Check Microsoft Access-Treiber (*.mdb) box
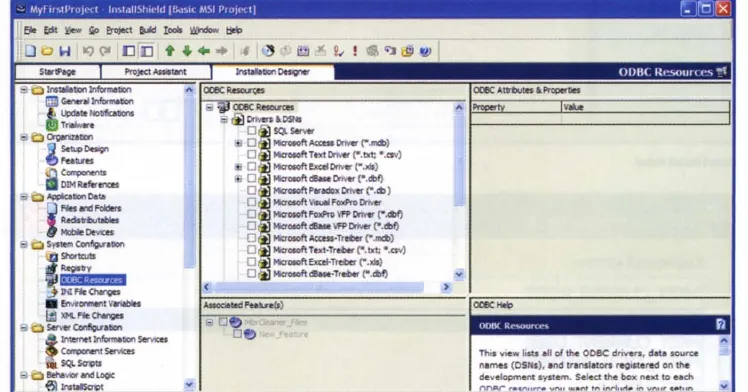 click(x=251, y=238)
